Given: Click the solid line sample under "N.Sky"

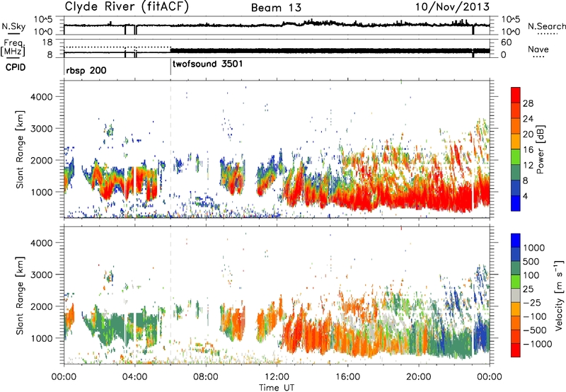Looking at the screenshot, I should [13, 33].
